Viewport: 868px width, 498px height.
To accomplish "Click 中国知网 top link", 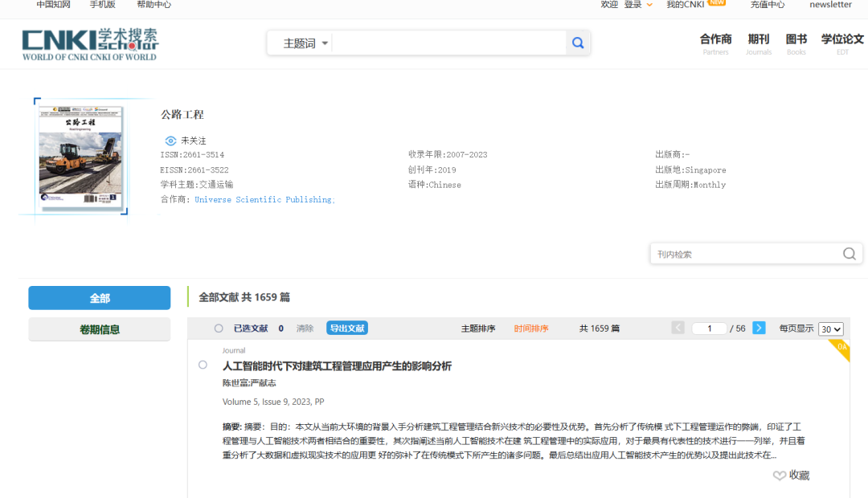I will (x=54, y=5).
